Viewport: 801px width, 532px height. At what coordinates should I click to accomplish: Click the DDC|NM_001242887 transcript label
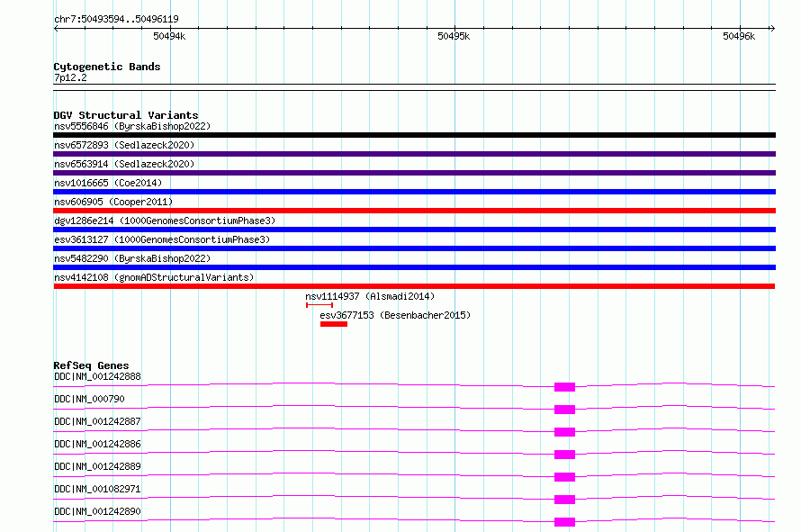click(x=97, y=421)
